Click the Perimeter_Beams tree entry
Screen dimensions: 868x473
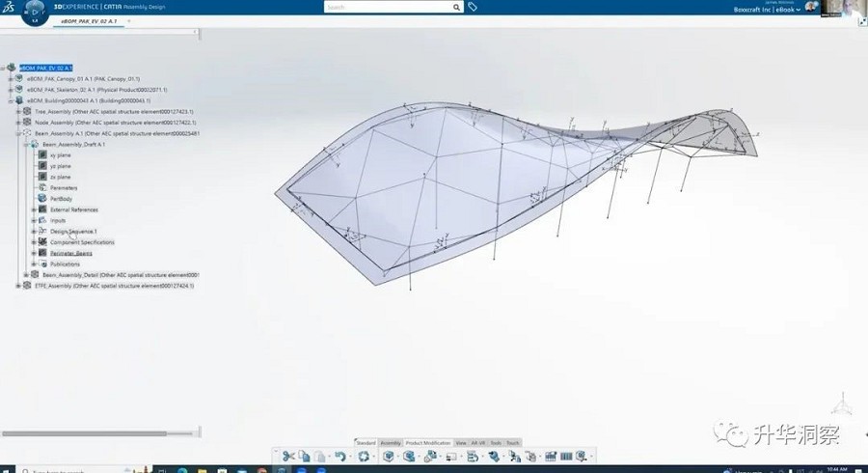71,253
